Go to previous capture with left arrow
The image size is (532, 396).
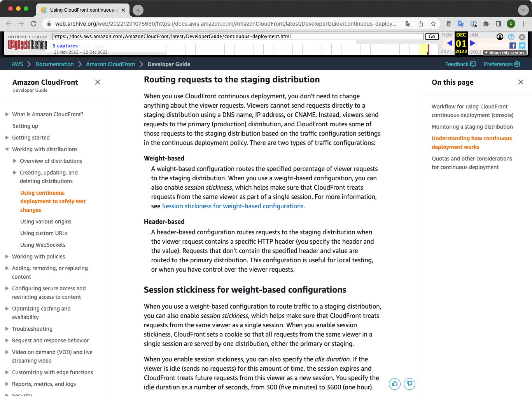tap(450, 43)
